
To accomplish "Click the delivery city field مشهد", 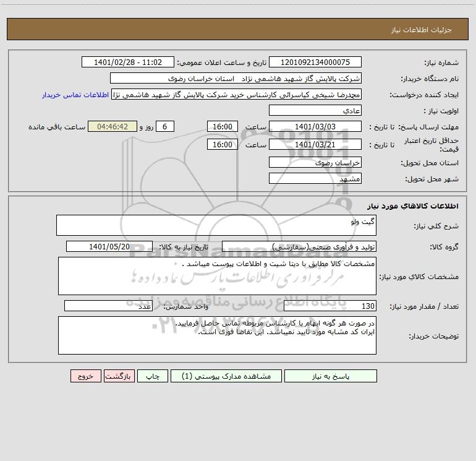I will point(315,178).
